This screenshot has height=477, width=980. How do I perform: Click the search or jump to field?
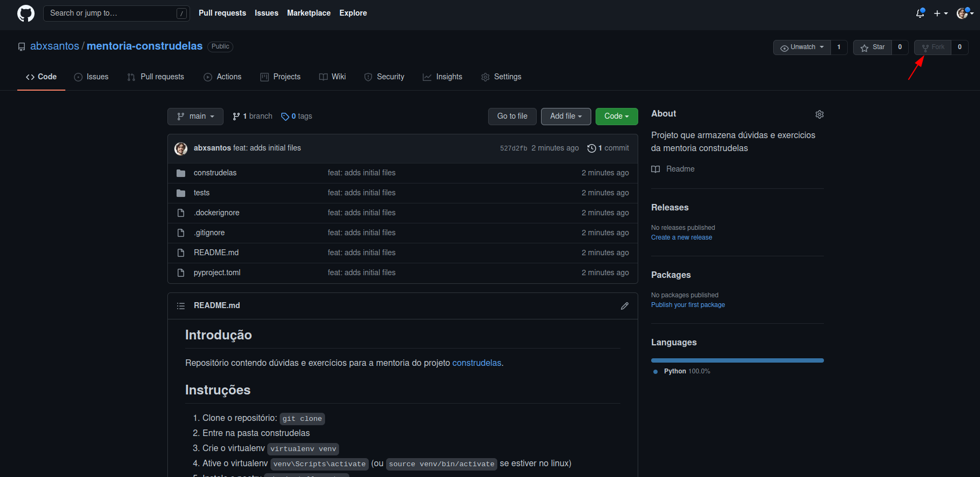tap(116, 13)
